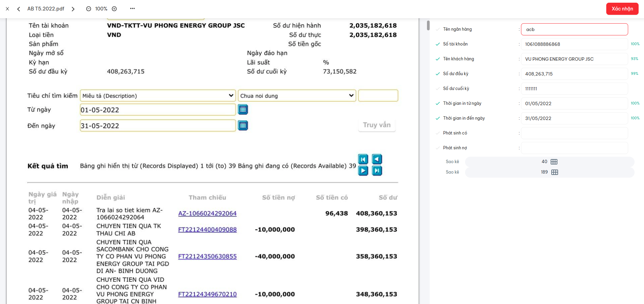The width and height of the screenshot is (644, 304).
Task: Edit Thời gian in đến ngày field
Action: click(574, 118)
